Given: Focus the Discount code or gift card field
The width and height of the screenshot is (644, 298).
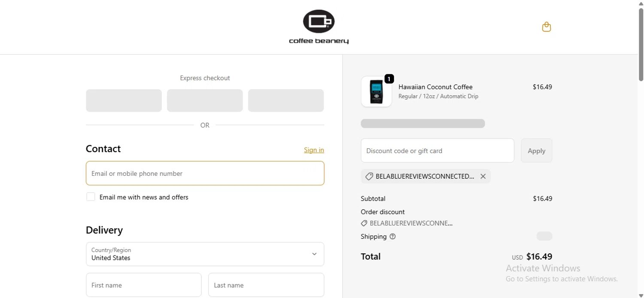Looking at the screenshot, I should [437, 151].
